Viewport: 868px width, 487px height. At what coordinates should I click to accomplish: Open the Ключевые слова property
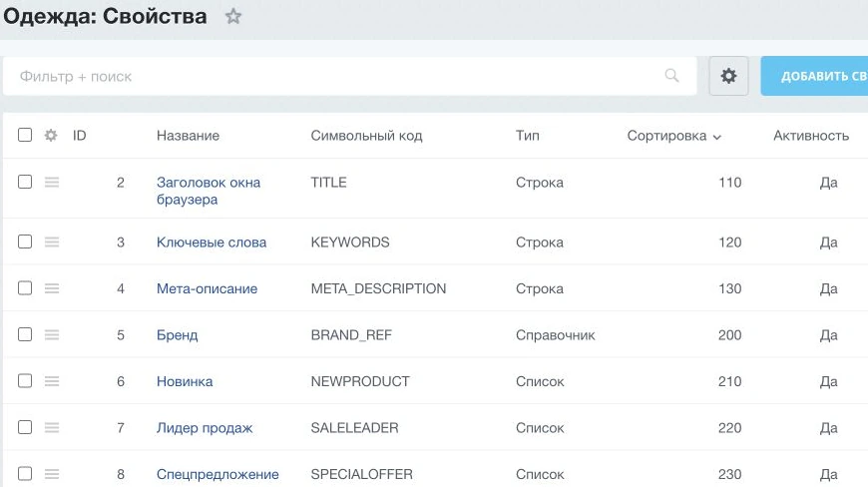tap(212, 242)
